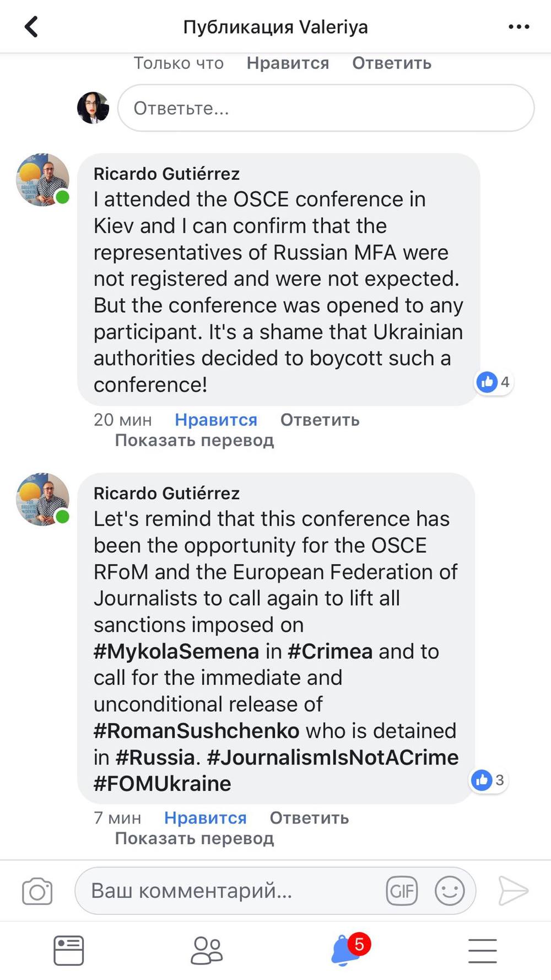Screen dimensions: 551x980
Task: Like the OSCE conference comment (20 мин)
Action: 215,420
